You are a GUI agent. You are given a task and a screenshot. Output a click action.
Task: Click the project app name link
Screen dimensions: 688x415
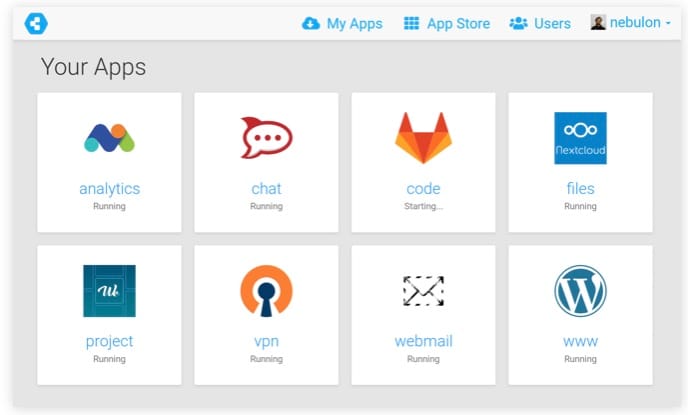(x=109, y=342)
